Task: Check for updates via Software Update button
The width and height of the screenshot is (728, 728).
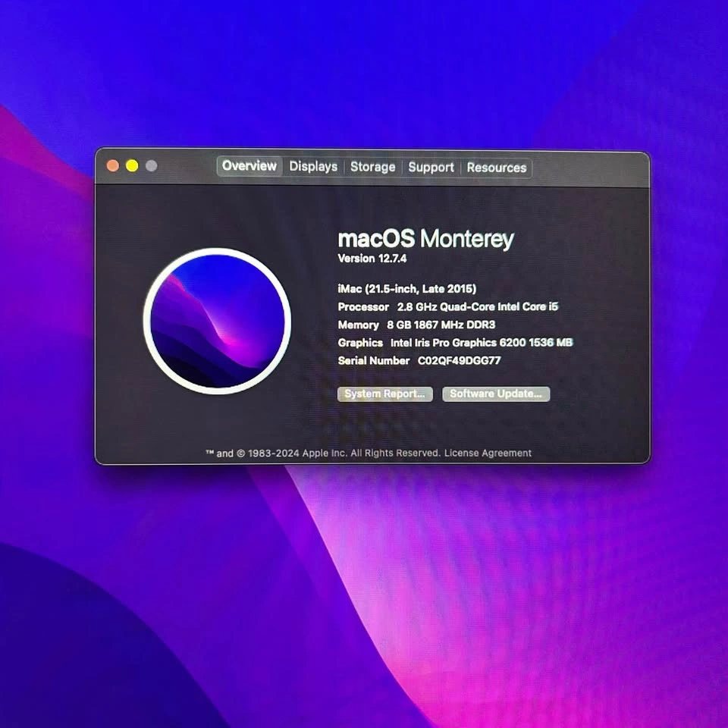Action: [x=496, y=394]
